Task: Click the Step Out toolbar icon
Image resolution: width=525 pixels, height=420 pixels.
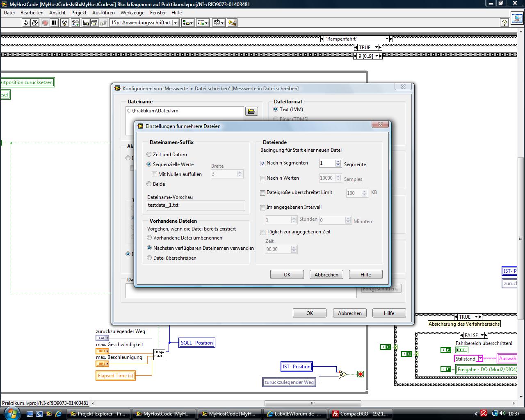Action: (x=103, y=23)
